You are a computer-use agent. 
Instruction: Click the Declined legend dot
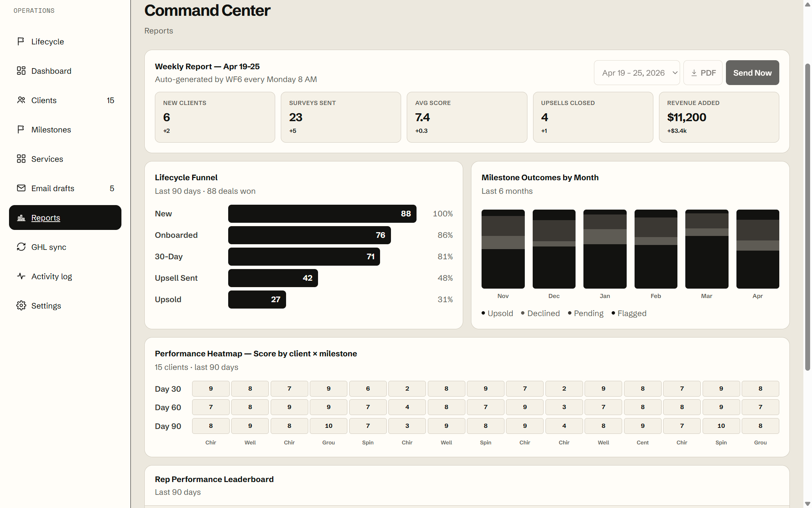(x=523, y=313)
